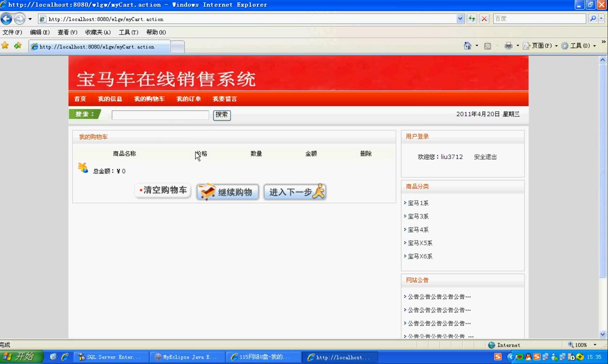
Task: Go back with the browser Back arrow
Action: click(x=6, y=19)
